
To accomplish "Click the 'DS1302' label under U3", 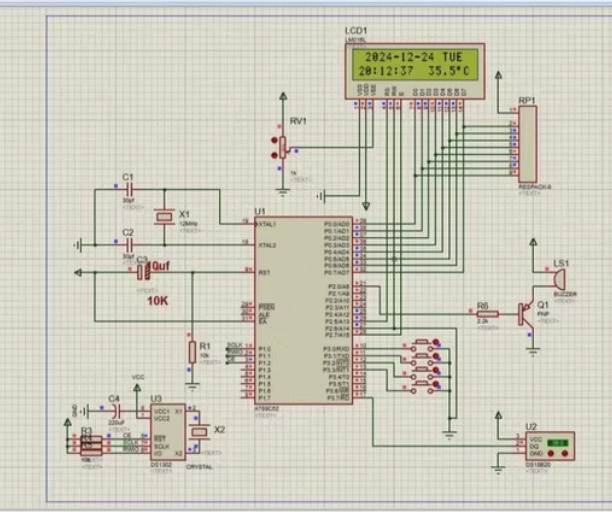I will point(161,465).
